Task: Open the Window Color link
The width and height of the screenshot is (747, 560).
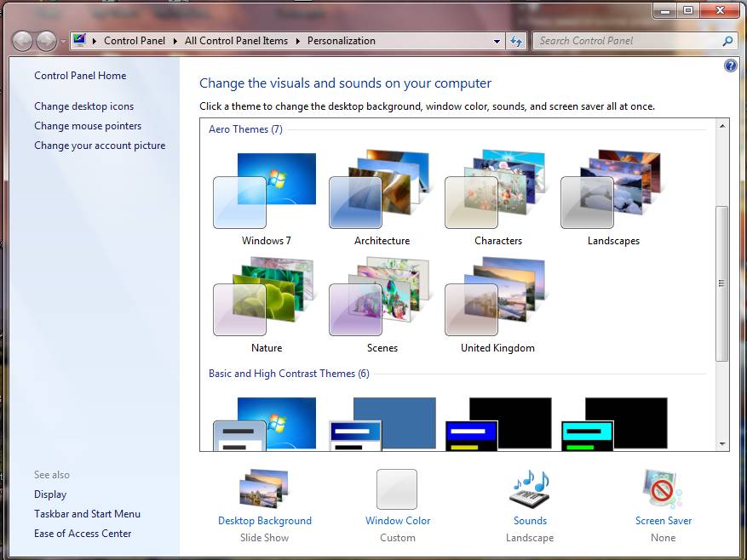Action: coord(398,521)
